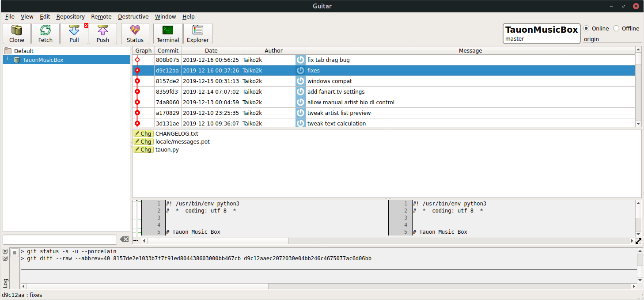Open the Repository menu
Screen dimensions: 644x300
[x=71, y=16]
